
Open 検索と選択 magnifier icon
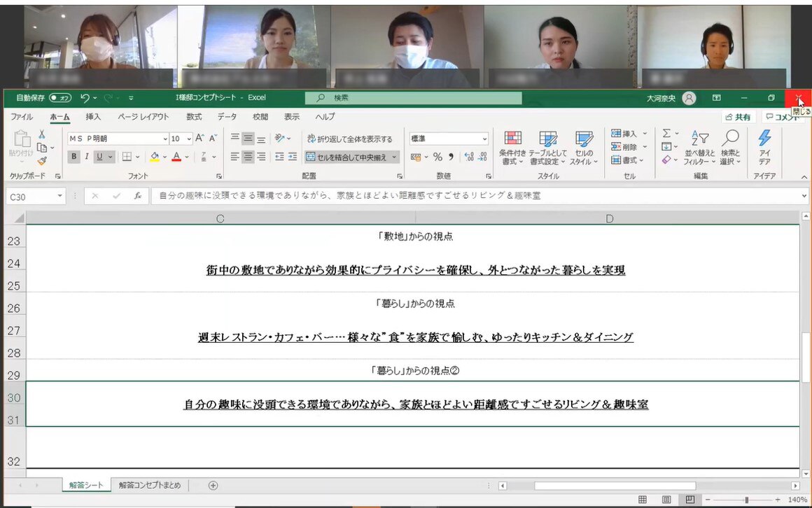[730, 148]
